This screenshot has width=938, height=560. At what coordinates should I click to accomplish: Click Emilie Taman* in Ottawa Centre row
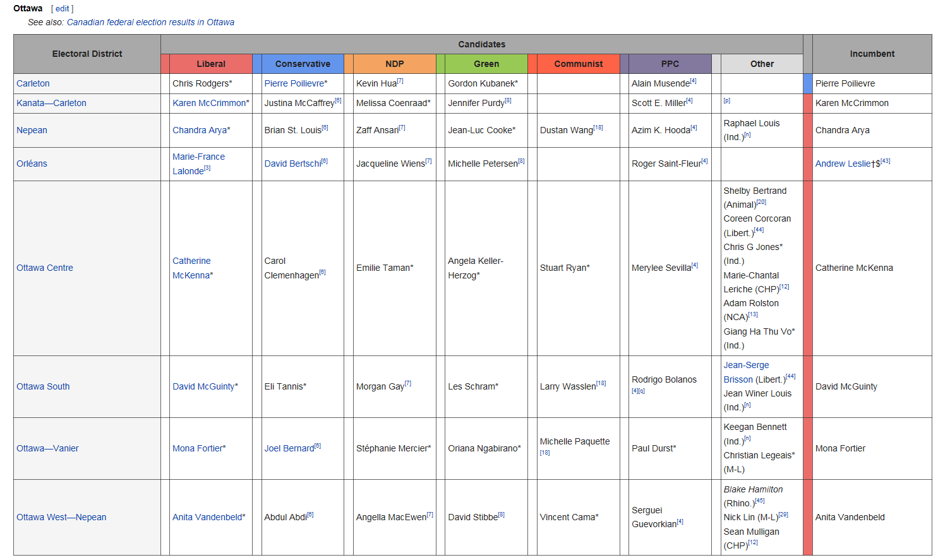(385, 268)
